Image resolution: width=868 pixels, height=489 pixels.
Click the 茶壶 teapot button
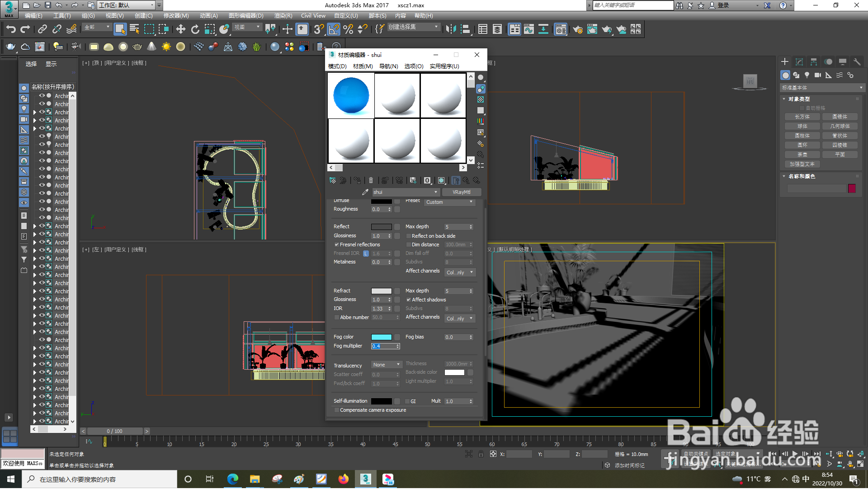click(x=802, y=155)
